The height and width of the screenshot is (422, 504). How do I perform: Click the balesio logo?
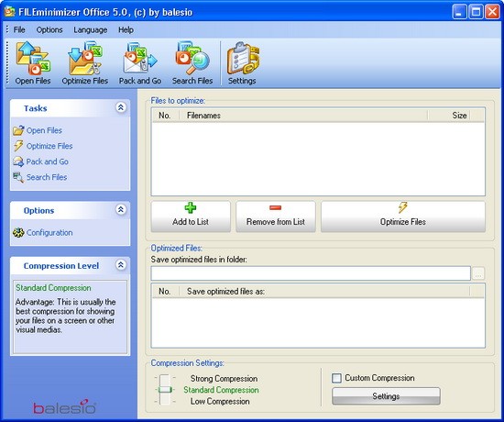[x=64, y=406]
